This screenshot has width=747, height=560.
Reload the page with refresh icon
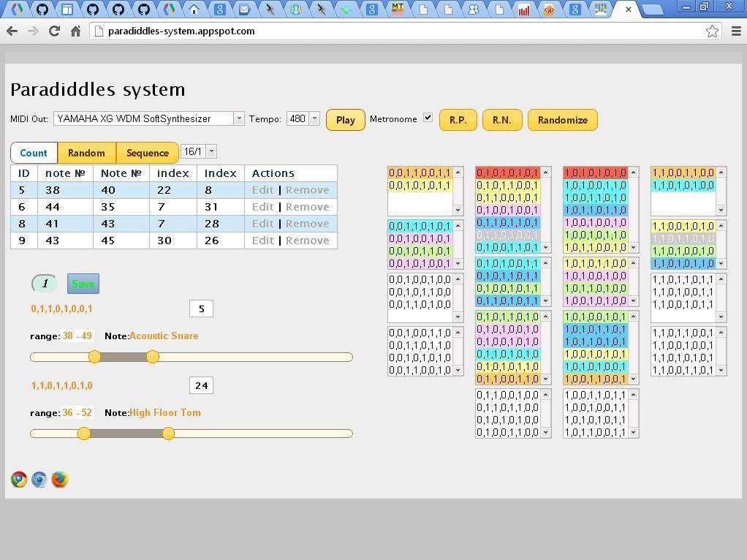tap(54, 31)
